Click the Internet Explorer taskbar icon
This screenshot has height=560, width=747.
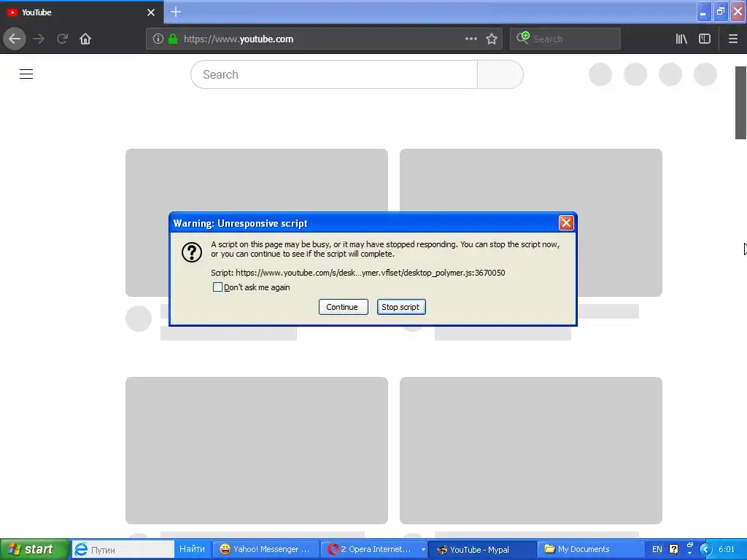82,549
